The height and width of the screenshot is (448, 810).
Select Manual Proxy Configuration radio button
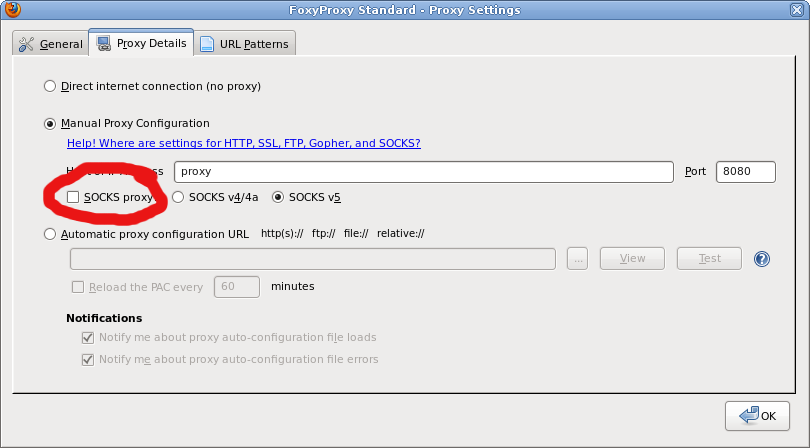pos(50,123)
